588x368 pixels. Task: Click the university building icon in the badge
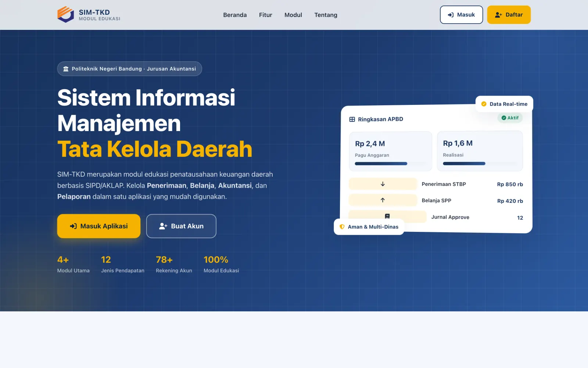click(x=66, y=69)
